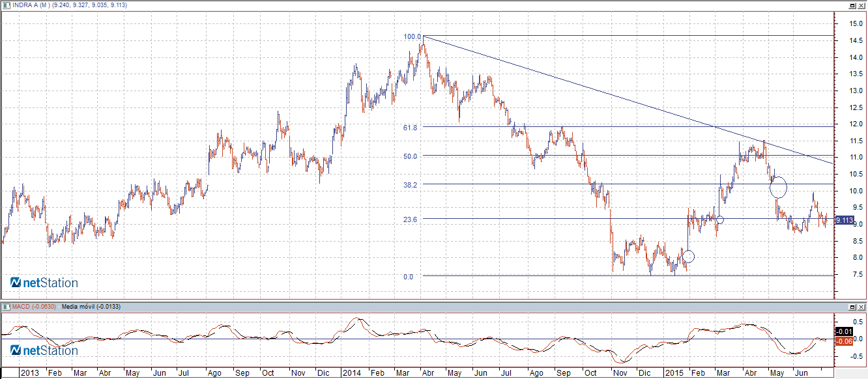The height and width of the screenshot is (379, 868).
Task: Click the MACD indicator panel icon
Action: click(6, 306)
